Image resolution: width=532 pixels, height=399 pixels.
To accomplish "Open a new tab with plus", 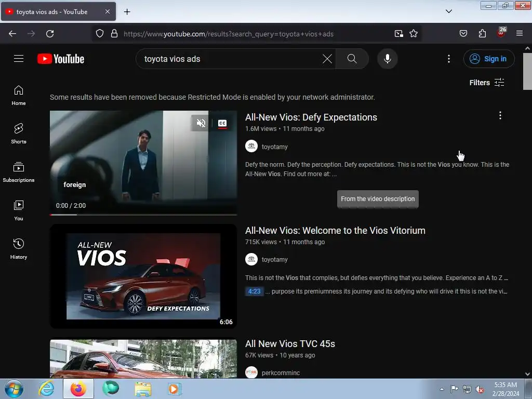I will click(x=127, y=12).
